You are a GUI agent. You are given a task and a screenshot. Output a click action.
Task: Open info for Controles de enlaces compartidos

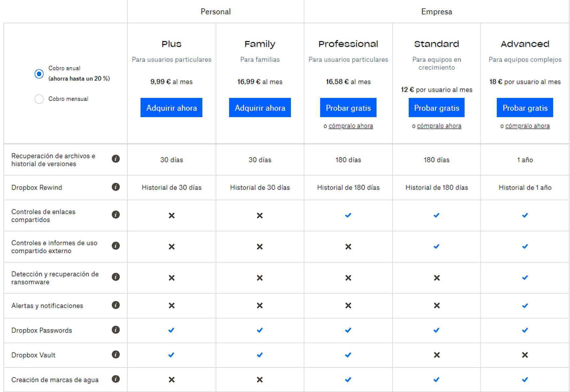coord(116,215)
